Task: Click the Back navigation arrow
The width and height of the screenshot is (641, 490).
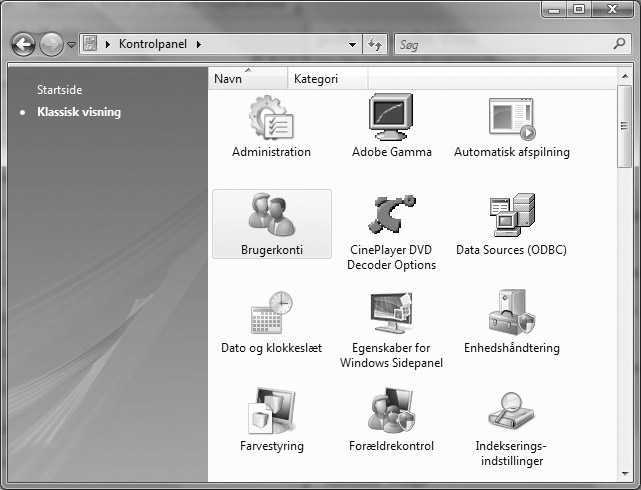Action: point(23,44)
